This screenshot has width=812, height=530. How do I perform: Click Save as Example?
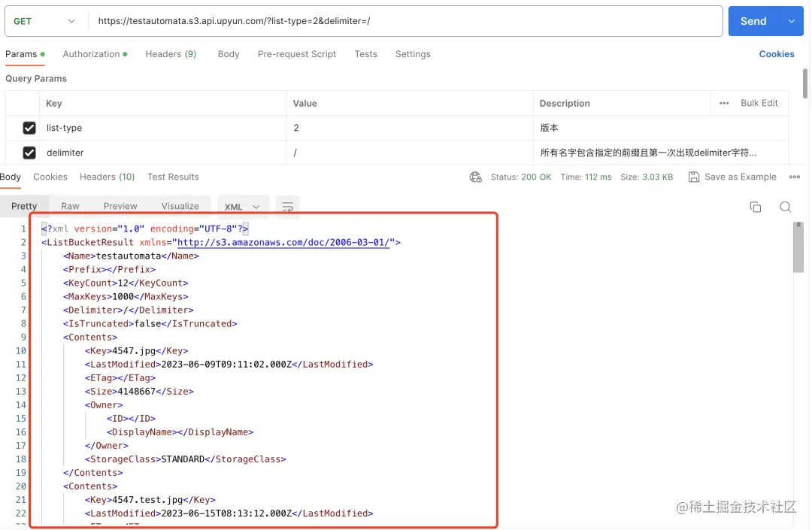coord(733,177)
